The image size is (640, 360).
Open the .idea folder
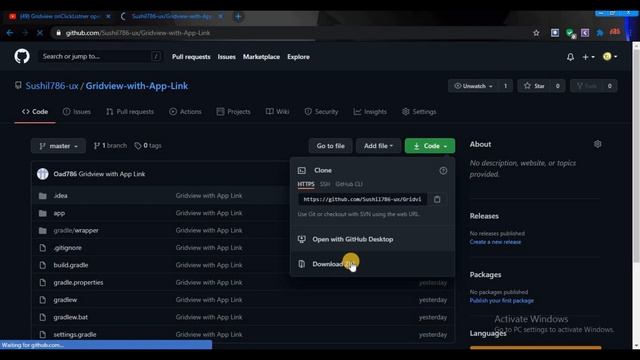[x=60, y=196]
